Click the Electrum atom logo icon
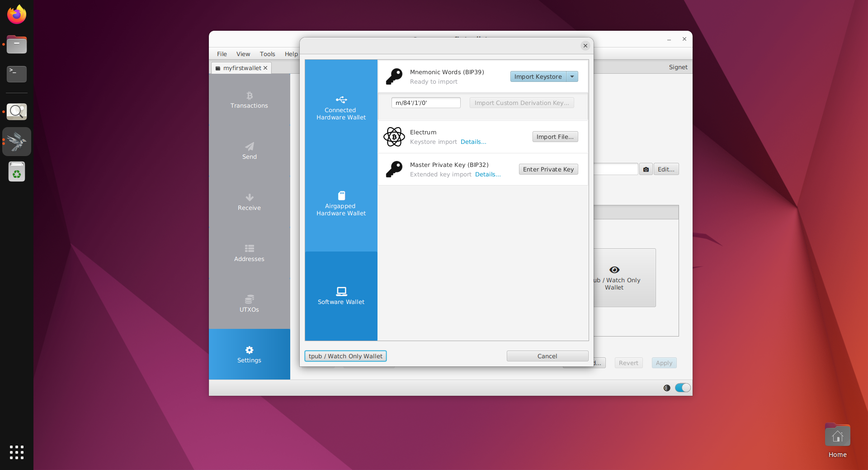Screen dimensions: 868x470 [394, 137]
